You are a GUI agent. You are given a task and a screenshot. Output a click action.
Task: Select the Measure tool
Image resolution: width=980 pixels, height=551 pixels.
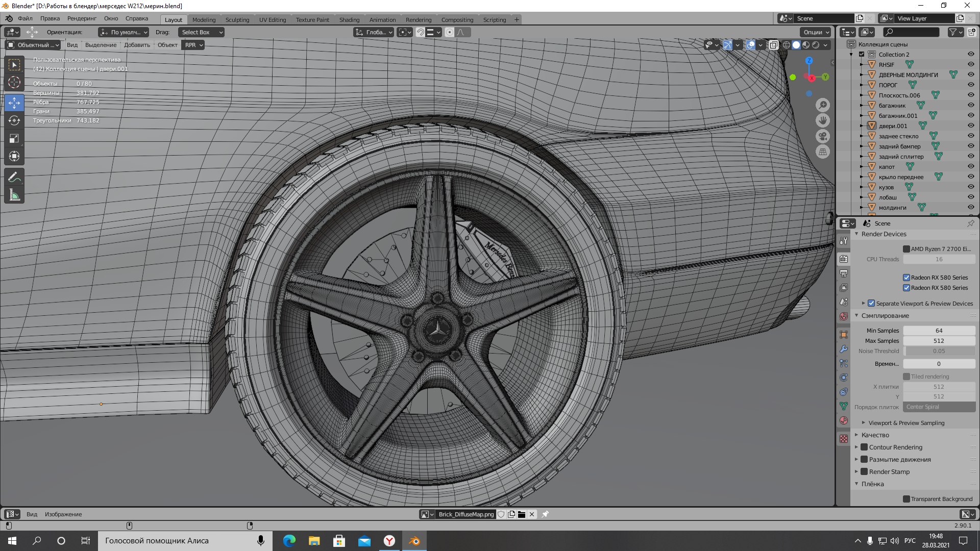tap(14, 195)
